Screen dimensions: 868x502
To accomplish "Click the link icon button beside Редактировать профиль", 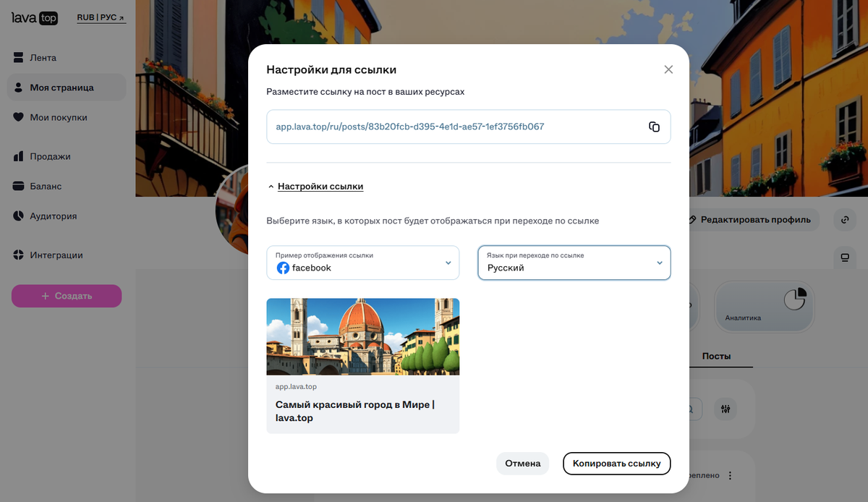I will coord(843,219).
